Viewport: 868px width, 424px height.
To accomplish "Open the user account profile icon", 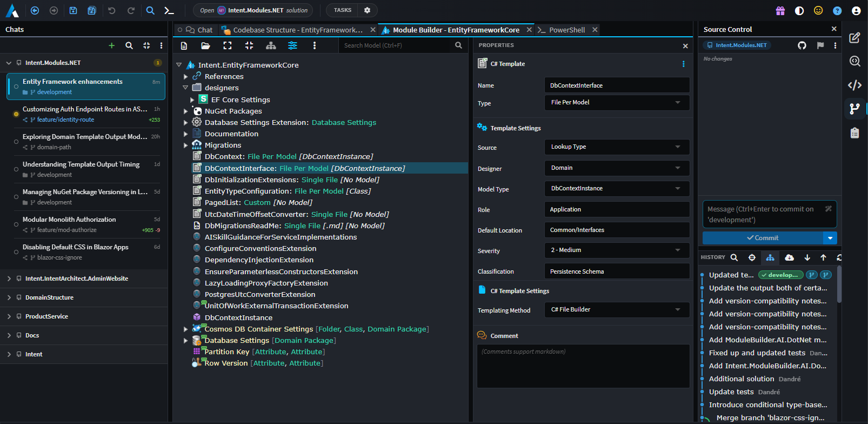I will pyautogui.click(x=856, y=11).
